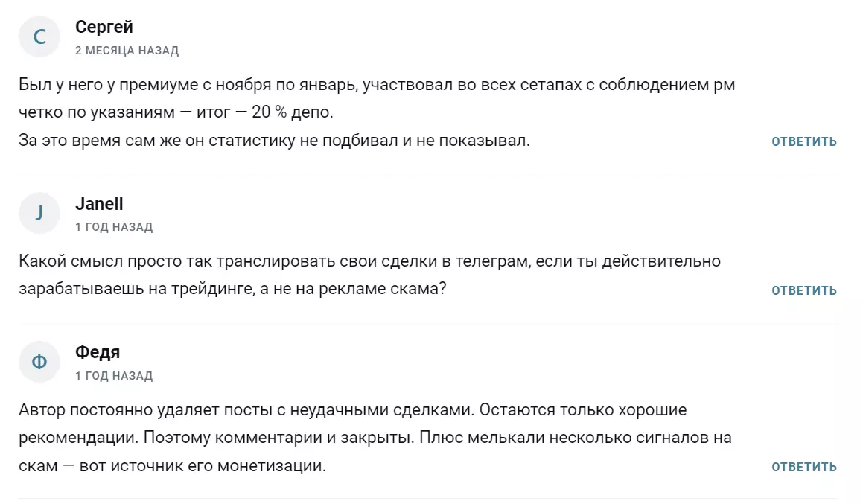Open the profile name Janell
This screenshot has width=863, height=504.
click(99, 203)
